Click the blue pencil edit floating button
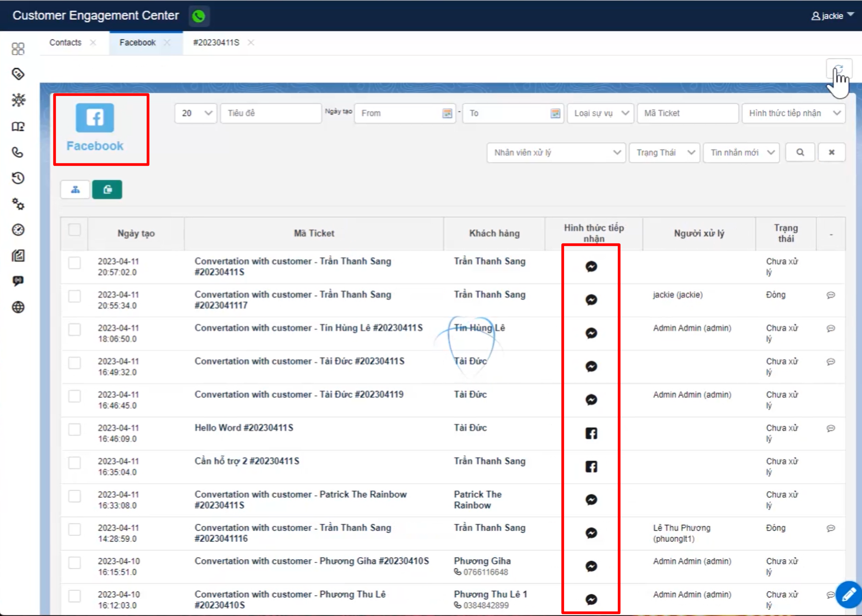Screen dimensions: 862x616 pyautogui.click(x=849, y=594)
